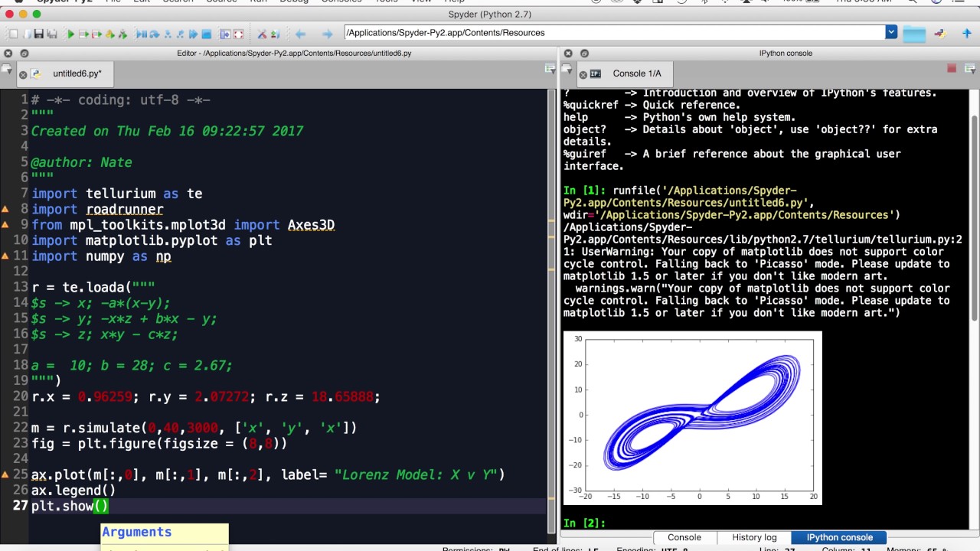Browse IPython console tabs dropdown

point(567,70)
